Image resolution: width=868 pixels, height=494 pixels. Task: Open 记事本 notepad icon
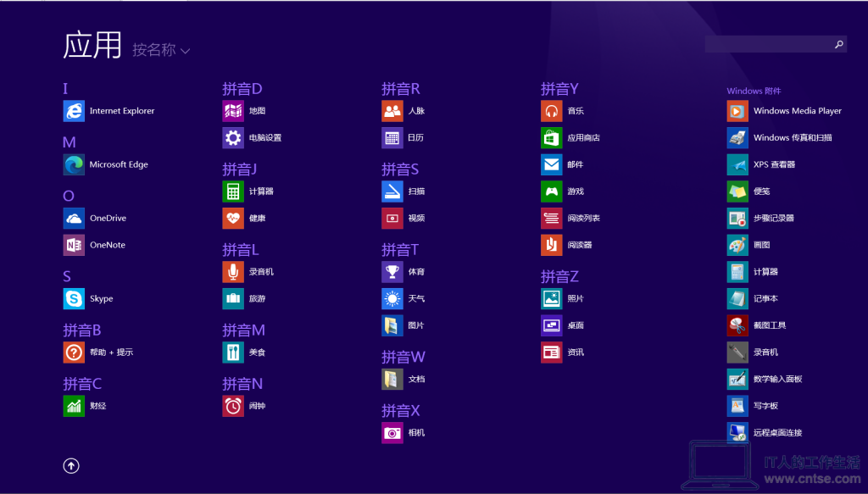click(737, 299)
